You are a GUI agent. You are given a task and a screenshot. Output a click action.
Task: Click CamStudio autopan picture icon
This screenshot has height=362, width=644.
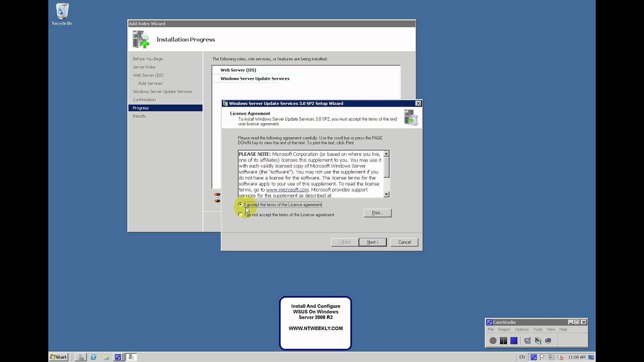tap(538, 340)
